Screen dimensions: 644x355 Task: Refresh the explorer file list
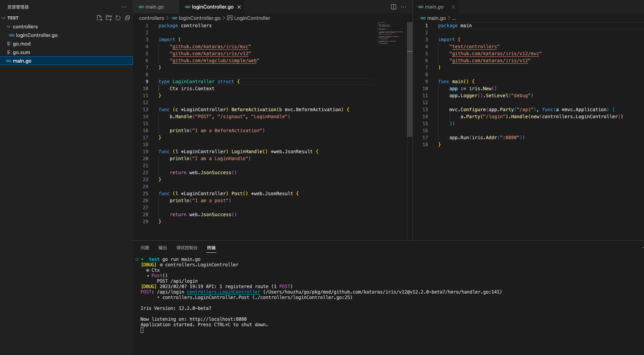pos(118,17)
